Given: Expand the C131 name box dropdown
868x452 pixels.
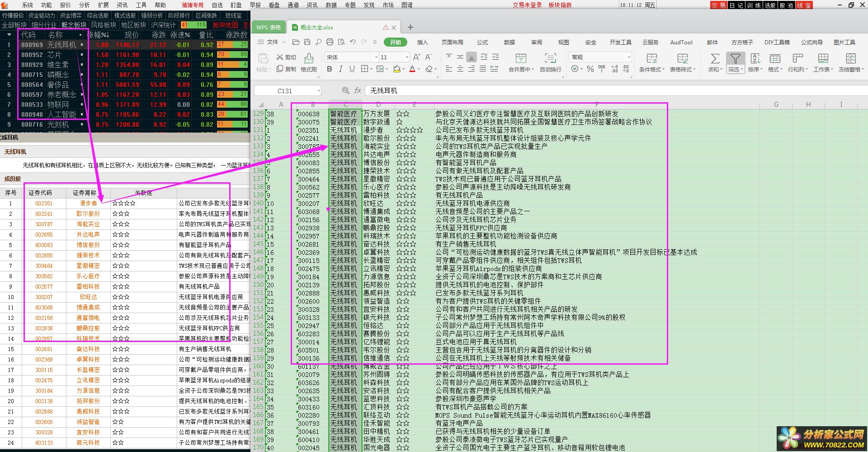Looking at the screenshot, I should point(319,90).
